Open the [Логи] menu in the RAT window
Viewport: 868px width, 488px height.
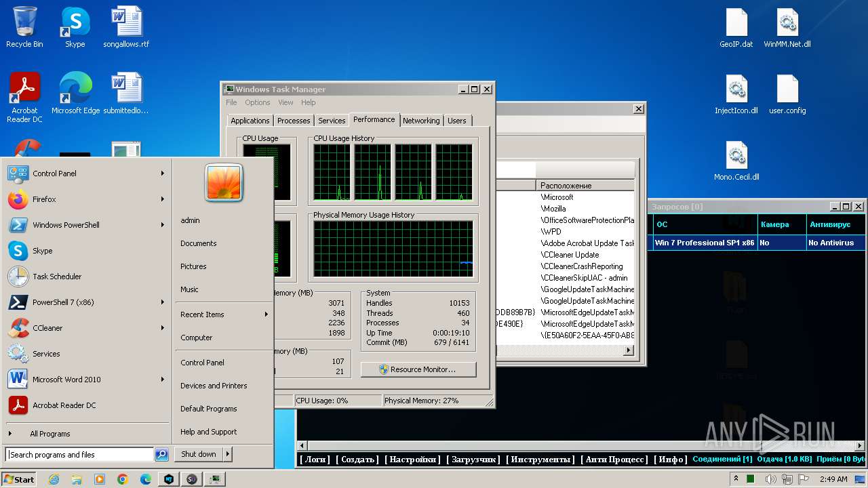coord(315,460)
